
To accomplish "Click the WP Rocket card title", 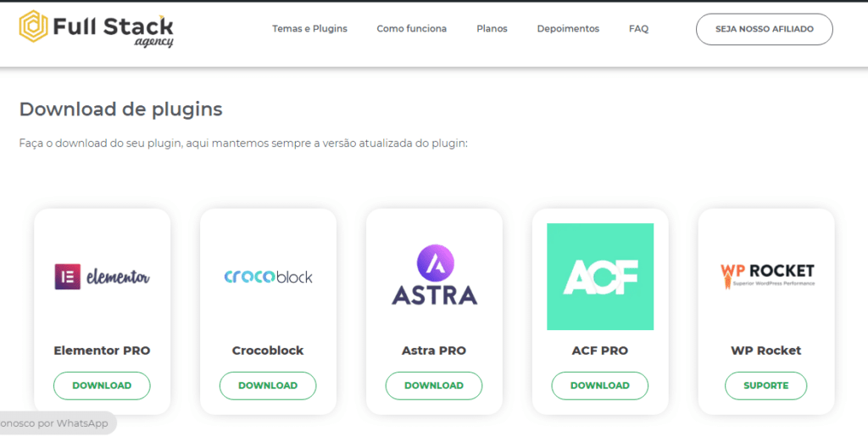I will [x=766, y=350].
